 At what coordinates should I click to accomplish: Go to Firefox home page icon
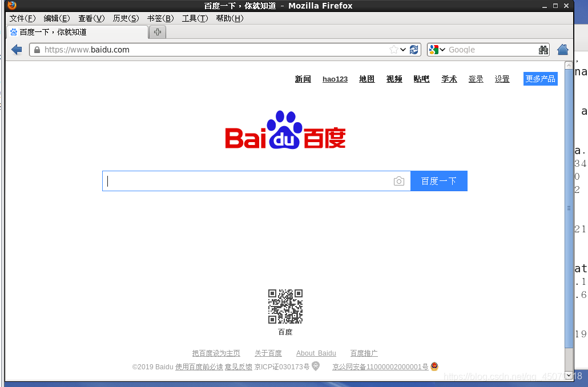[563, 50]
